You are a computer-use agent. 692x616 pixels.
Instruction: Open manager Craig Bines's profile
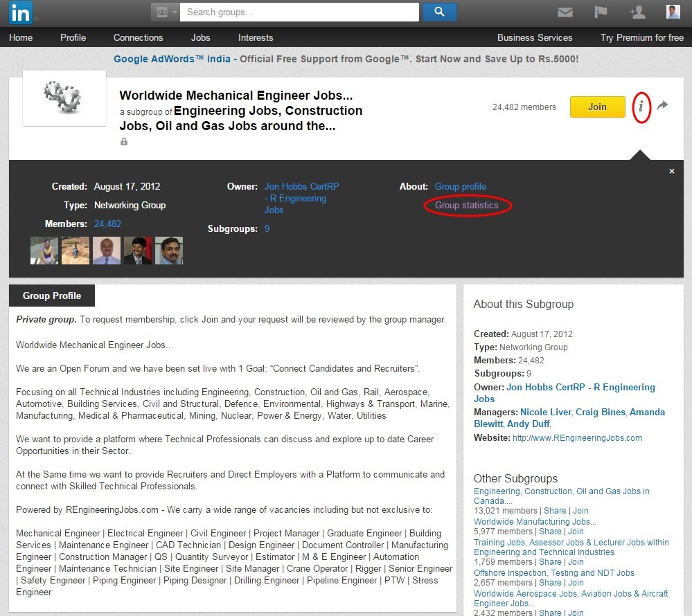(600, 413)
